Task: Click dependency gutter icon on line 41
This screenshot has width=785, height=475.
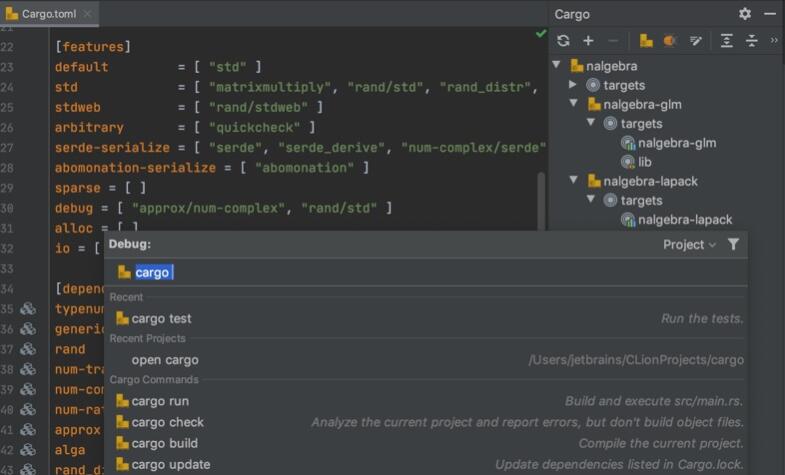Action: [x=28, y=429]
